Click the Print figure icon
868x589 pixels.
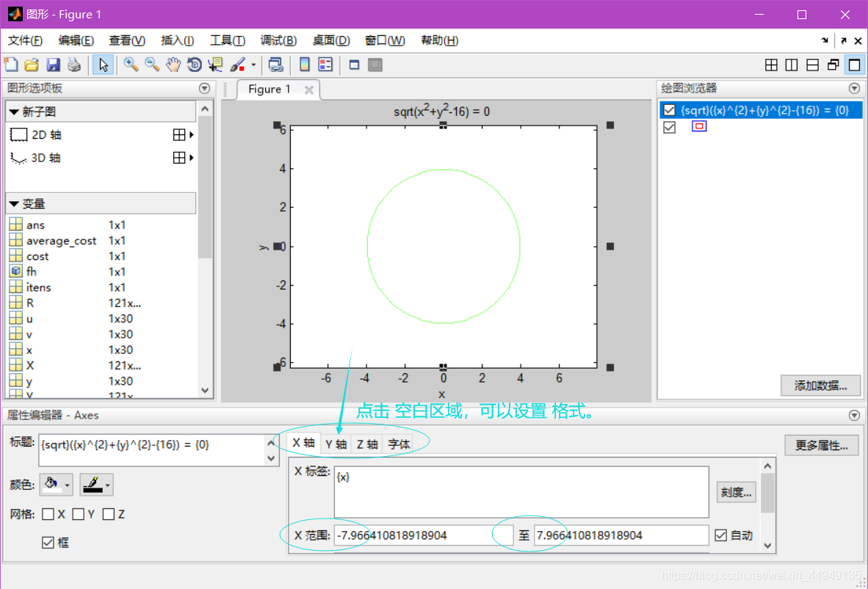[74, 65]
